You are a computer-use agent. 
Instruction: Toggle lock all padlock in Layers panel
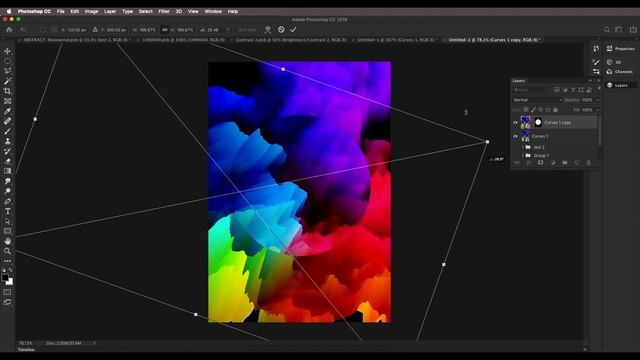556,110
